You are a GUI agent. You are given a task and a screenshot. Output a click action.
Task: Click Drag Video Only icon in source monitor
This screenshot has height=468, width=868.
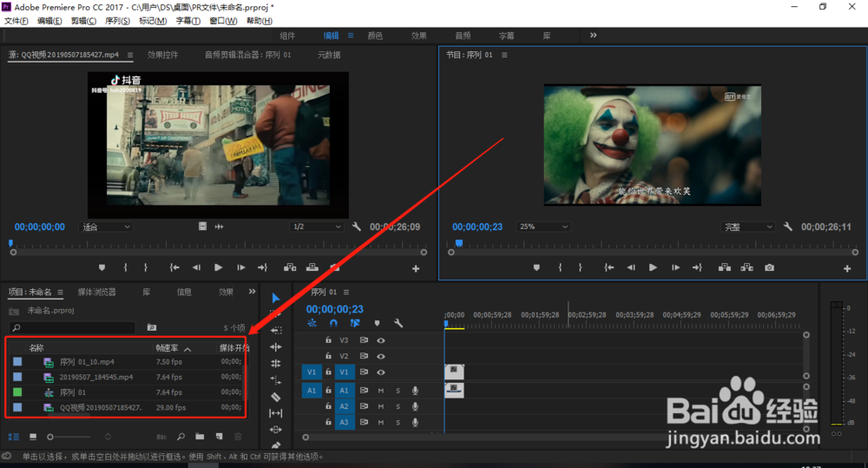[x=202, y=226]
